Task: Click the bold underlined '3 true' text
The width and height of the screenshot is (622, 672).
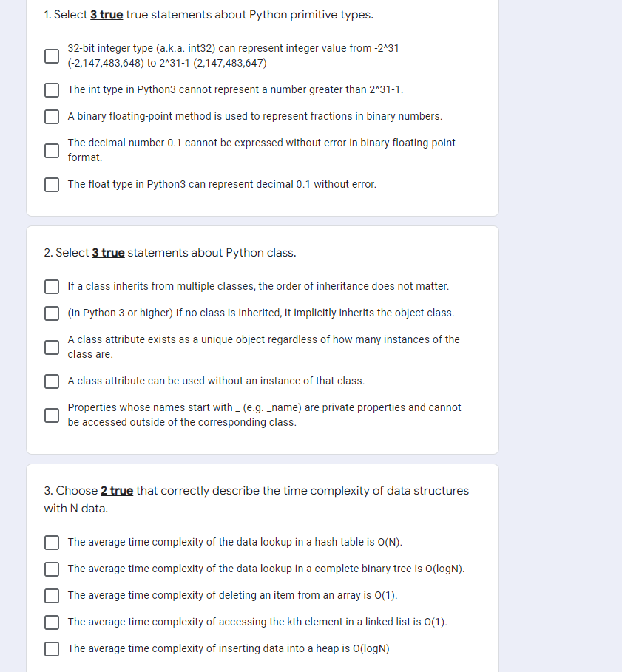Action: pyautogui.click(x=105, y=14)
